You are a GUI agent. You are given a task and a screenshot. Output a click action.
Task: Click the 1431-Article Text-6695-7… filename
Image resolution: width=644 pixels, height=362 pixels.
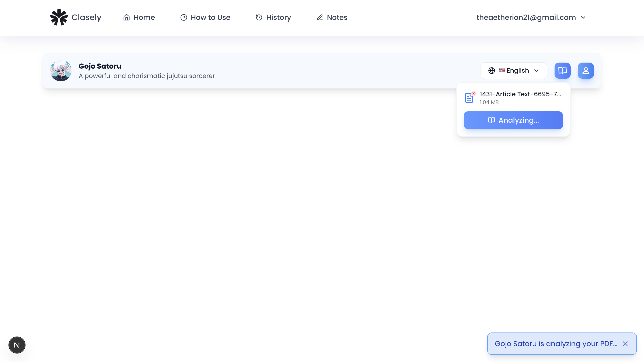point(520,94)
